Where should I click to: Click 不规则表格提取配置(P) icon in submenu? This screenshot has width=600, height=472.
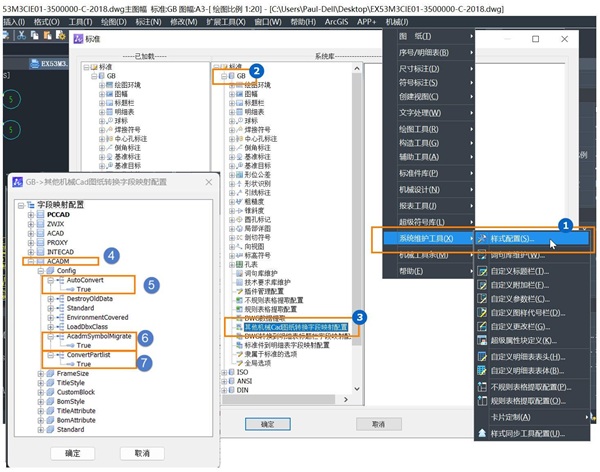click(482, 387)
